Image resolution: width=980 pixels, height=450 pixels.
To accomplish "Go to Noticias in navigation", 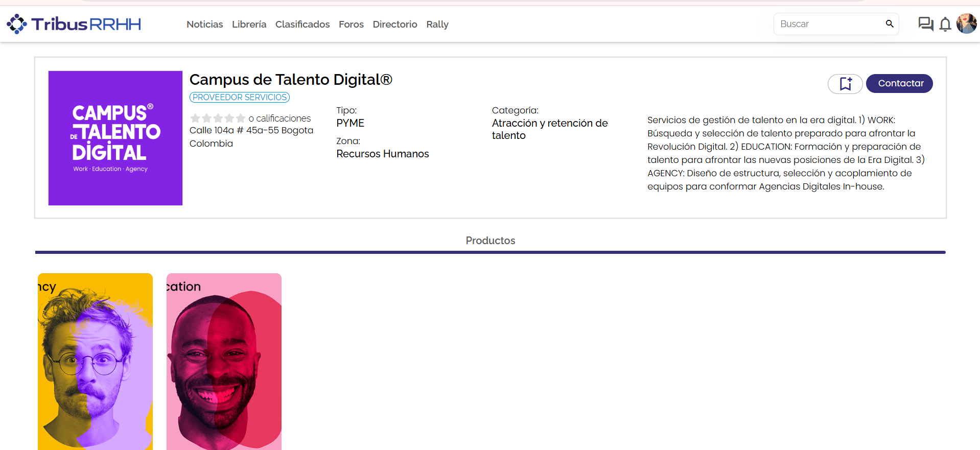I will coord(204,25).
